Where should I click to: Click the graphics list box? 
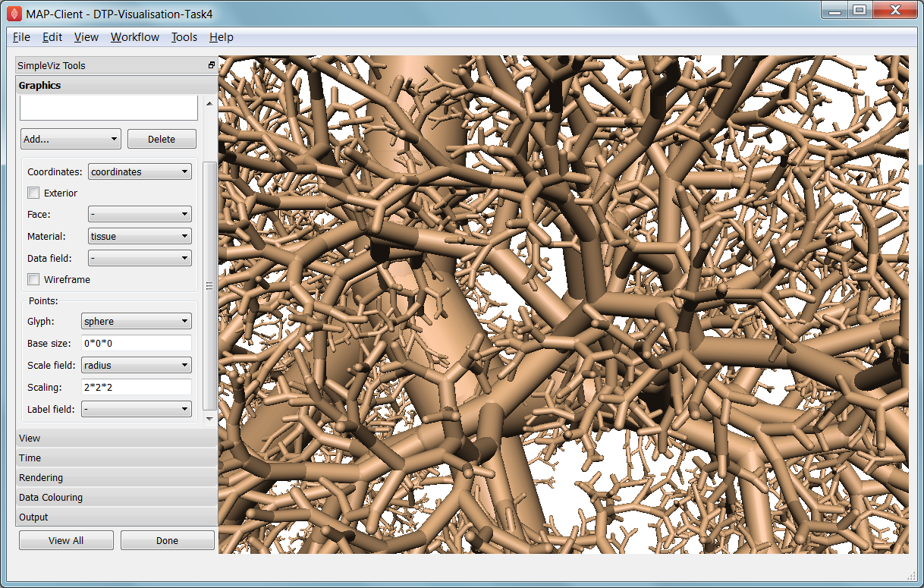pos(108,108)
